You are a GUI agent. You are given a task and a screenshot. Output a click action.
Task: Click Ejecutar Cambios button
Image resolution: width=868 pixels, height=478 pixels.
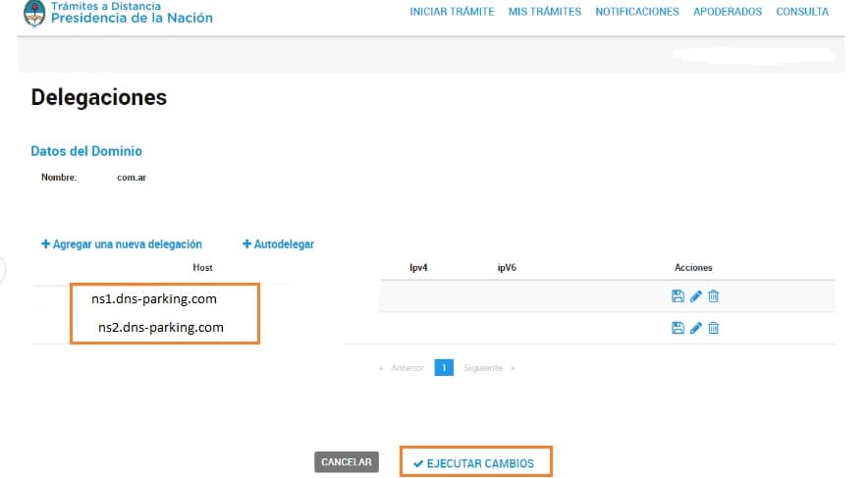point(474,462)
